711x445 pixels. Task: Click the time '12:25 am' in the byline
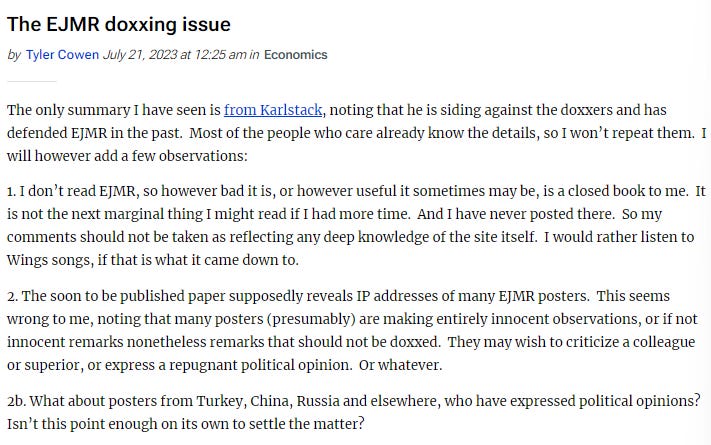click(220, 55)
